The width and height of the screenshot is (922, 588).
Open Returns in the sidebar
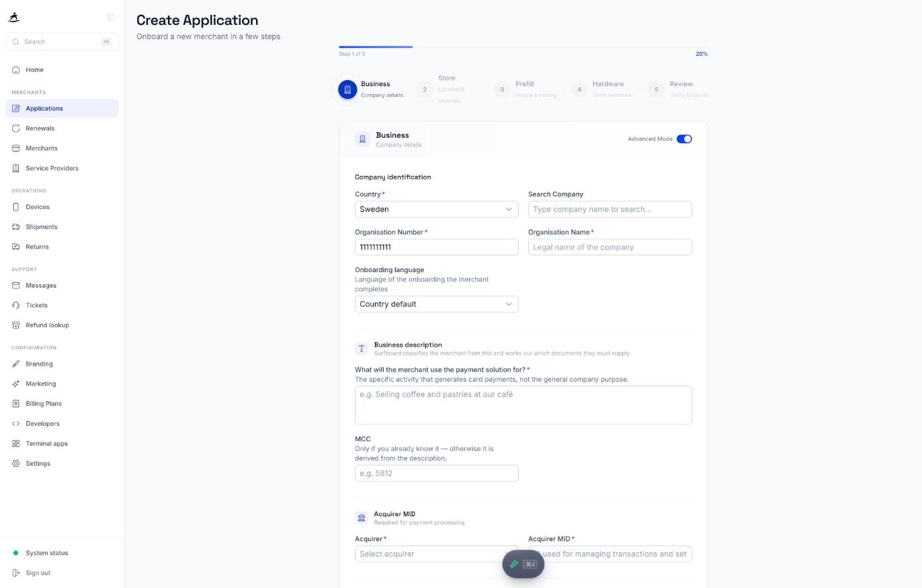[62, 247]
